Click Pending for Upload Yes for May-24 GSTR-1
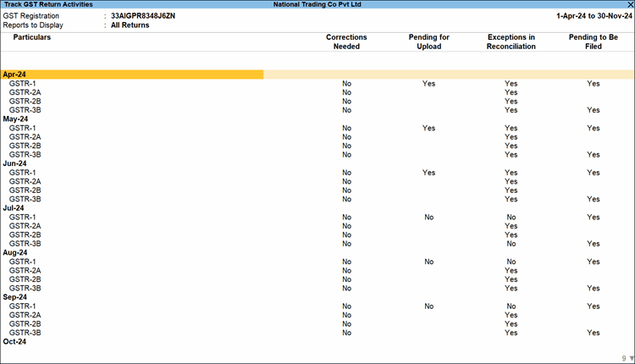This screenshot has width=635, height=364. [428, 128]
